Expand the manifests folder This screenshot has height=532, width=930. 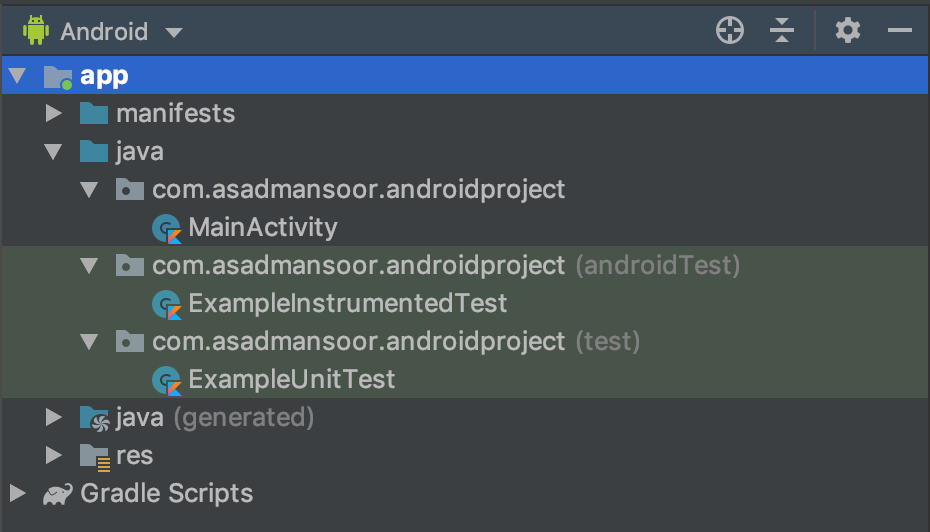coord(54,113)
